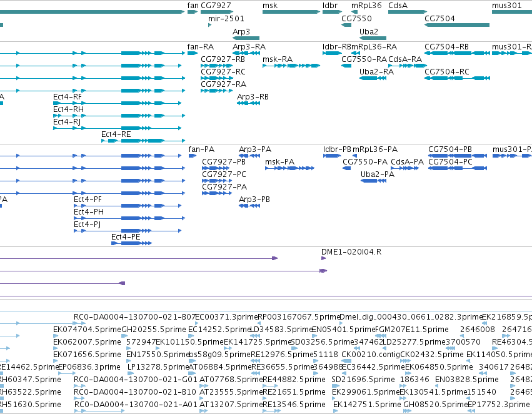Click the mRpL36 gene label

pos(366,6)
